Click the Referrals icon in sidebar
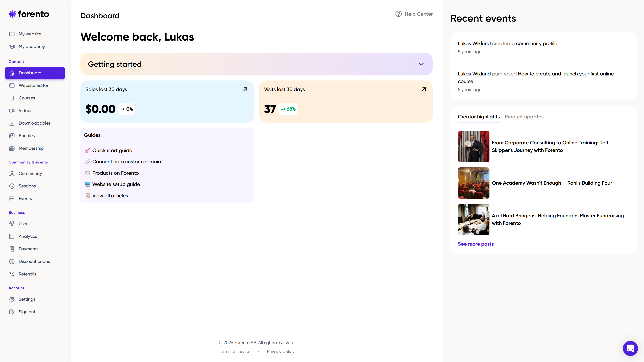Image resolution: width=644 pixels, height=362 pixels. (x=12, y=274)
